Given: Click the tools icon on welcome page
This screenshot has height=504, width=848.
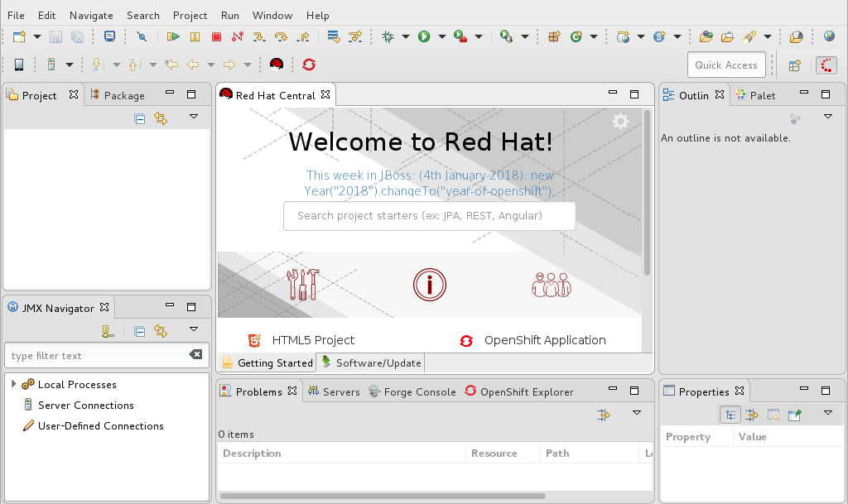Looking at the screenshot, I should coord(302,285).
